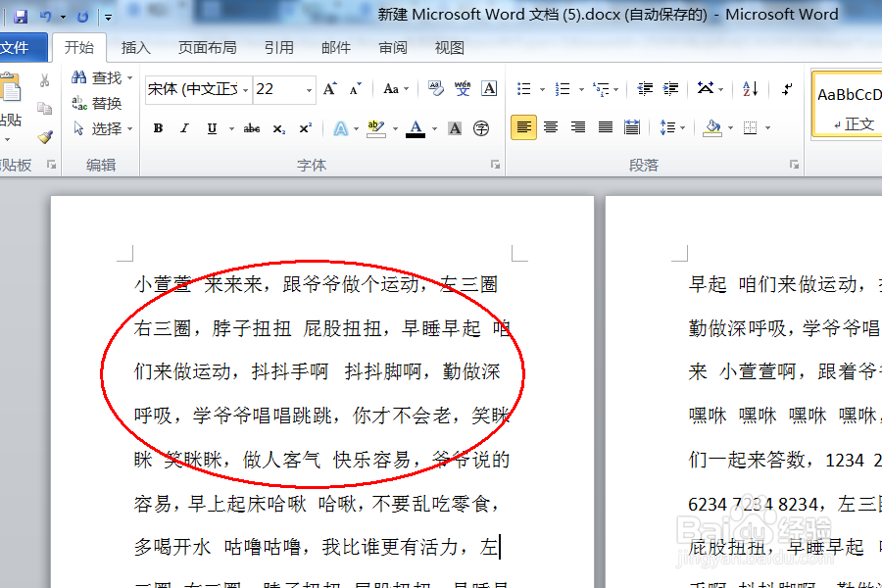Select Center alignment

pos(551,127)
